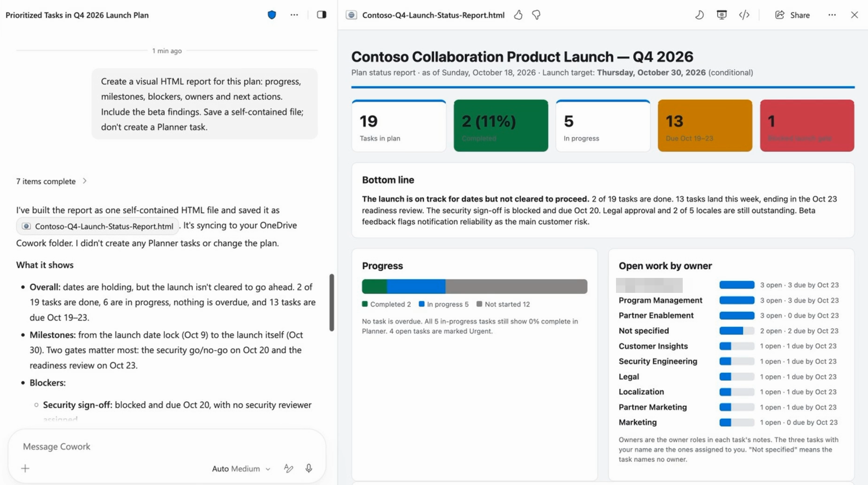Viewport: 868px width, 485px height.
Task: Open Contoso-Q4-Launch-Status-Report.html file chip
Action: click(98, 226)
